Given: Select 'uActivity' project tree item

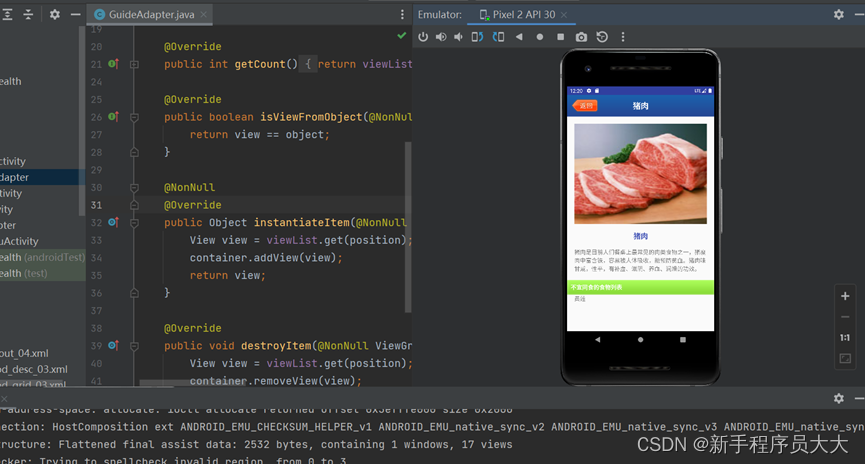Looking at the screenshot, I should (19, 241).
